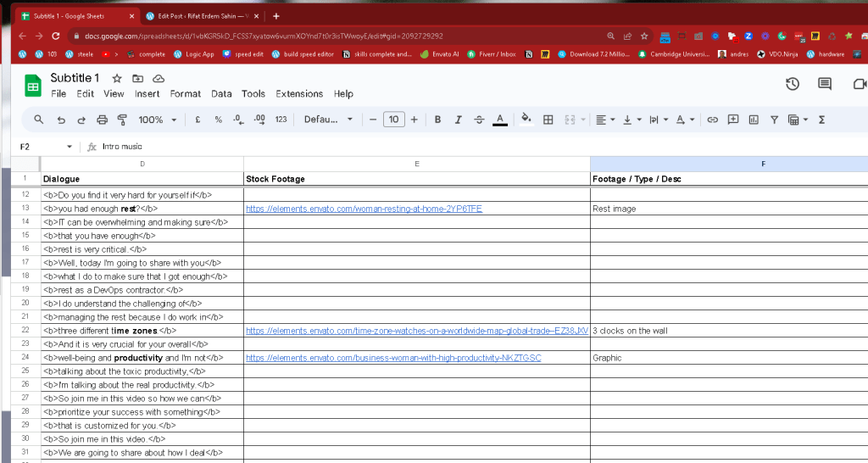Screen dimensions: 868x463
Task: Click the font size 10 field
Action: coord(393,120)
